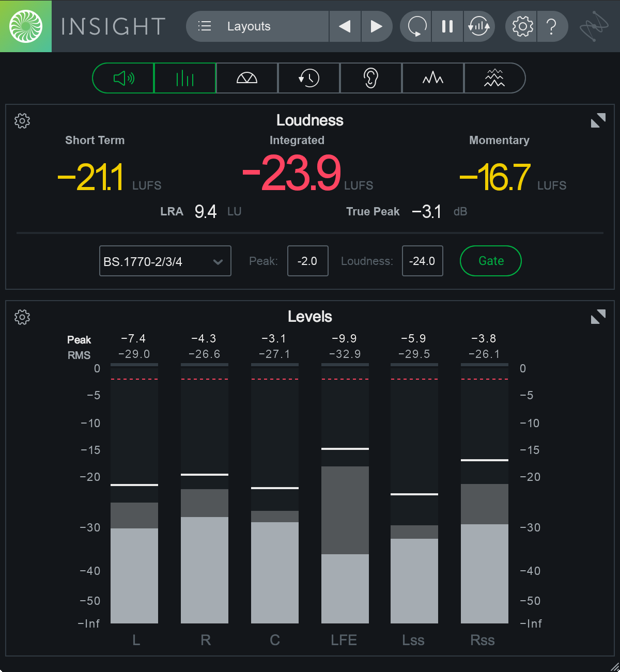The image size is (620, 672).
Task: Click the C channel label
Action: coord(275,640)
